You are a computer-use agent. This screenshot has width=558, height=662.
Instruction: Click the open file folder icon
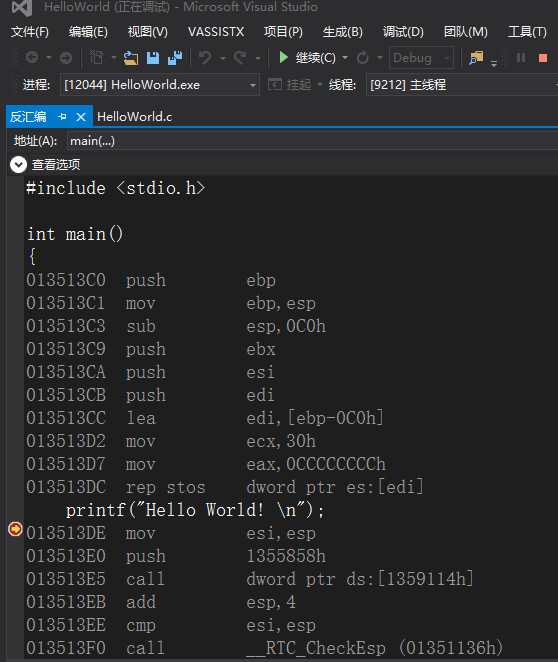coord(131,57)
